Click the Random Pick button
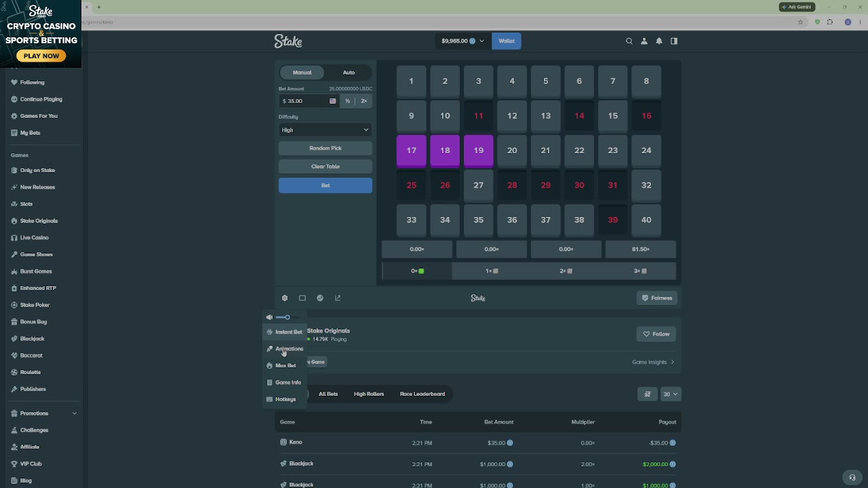This screenshot has height=488, width=868. coord(325,148)
